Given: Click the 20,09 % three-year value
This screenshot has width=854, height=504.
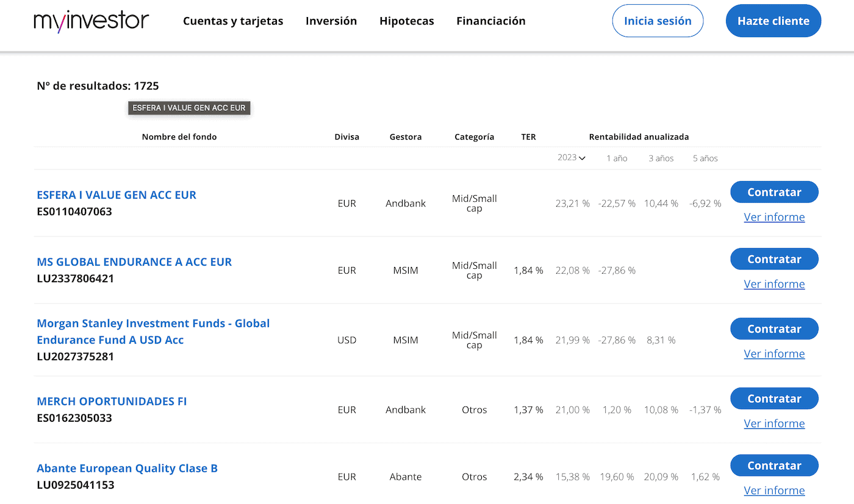Looking at the screenshot, I should click(x=661, y=477).
